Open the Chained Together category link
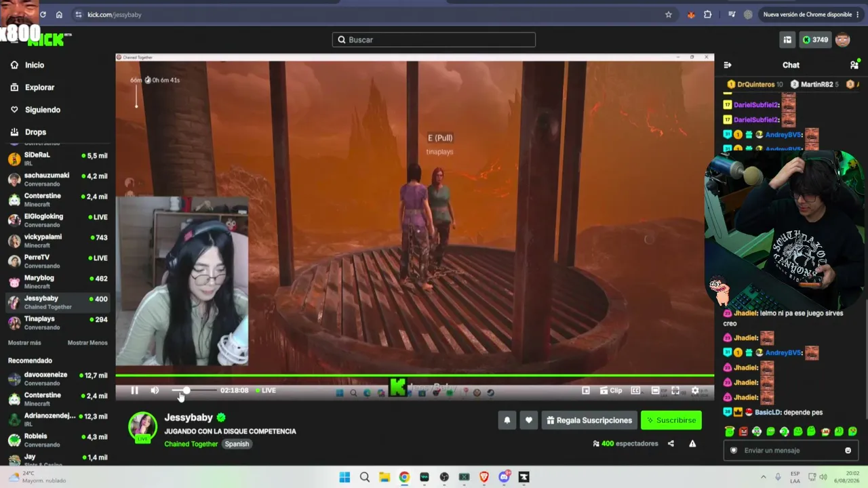 click(x=191, y=444)
